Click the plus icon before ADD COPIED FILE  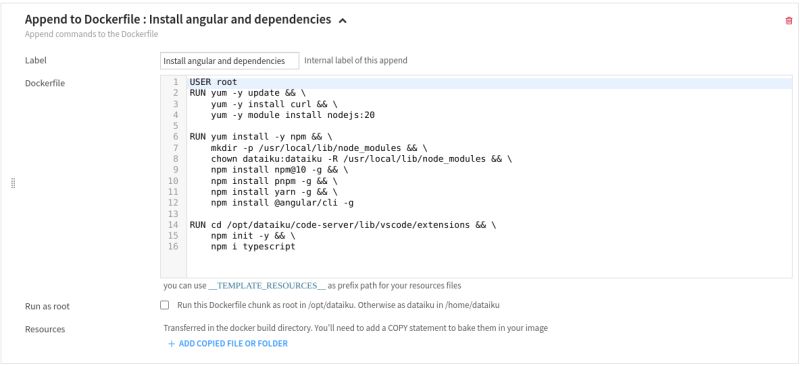point(171,344)
